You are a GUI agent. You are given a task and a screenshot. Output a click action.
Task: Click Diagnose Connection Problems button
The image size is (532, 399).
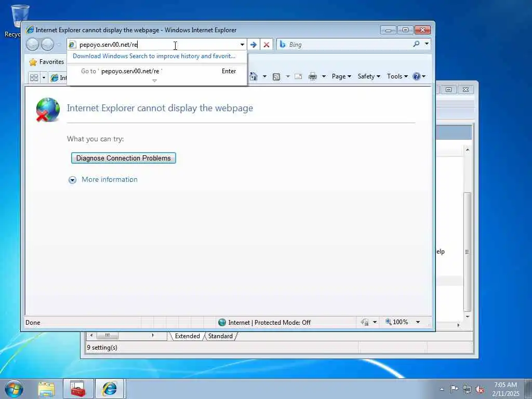pyautogui.click(x=124, y=158)
